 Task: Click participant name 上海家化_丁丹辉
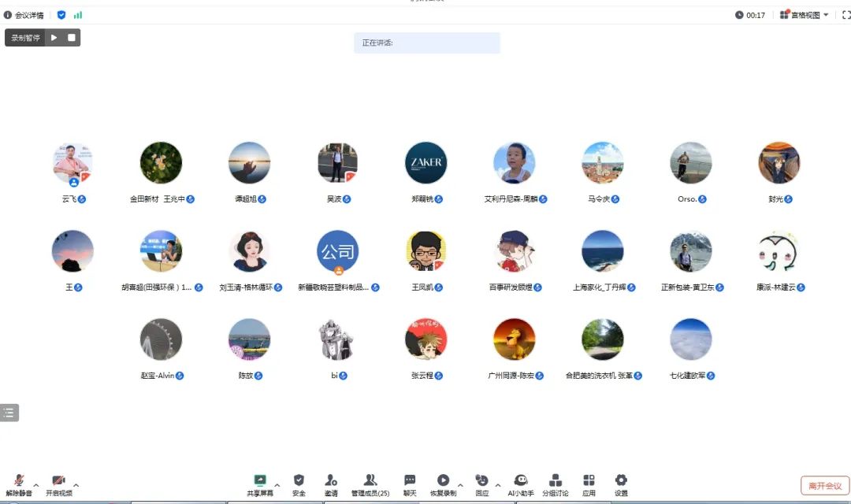click(599, 287)
